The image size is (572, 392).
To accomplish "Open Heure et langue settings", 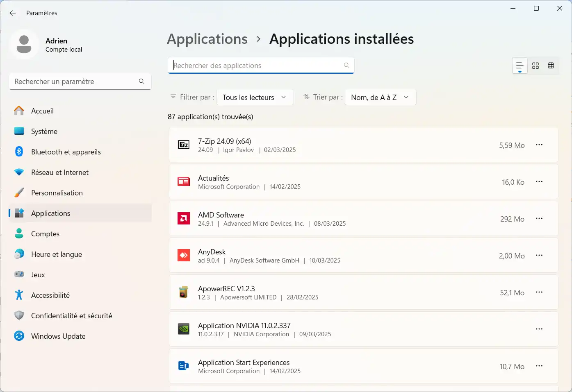I will click(80, 254).
